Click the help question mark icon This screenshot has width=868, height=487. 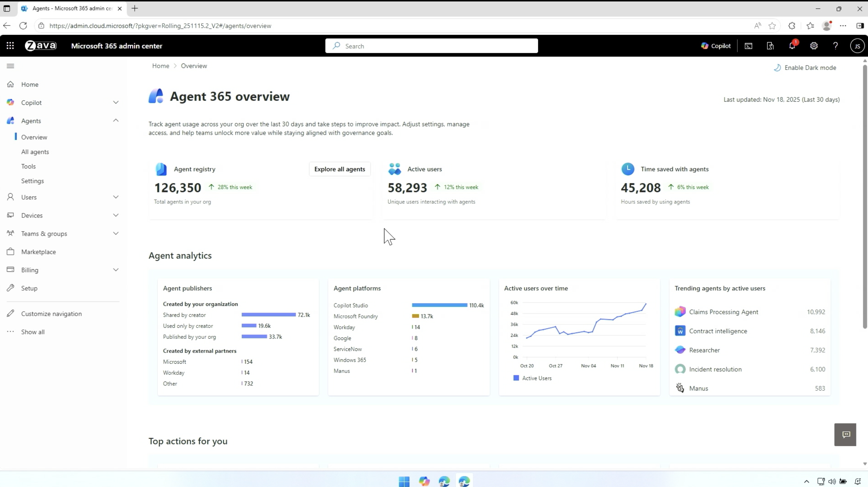pos(835,46)
